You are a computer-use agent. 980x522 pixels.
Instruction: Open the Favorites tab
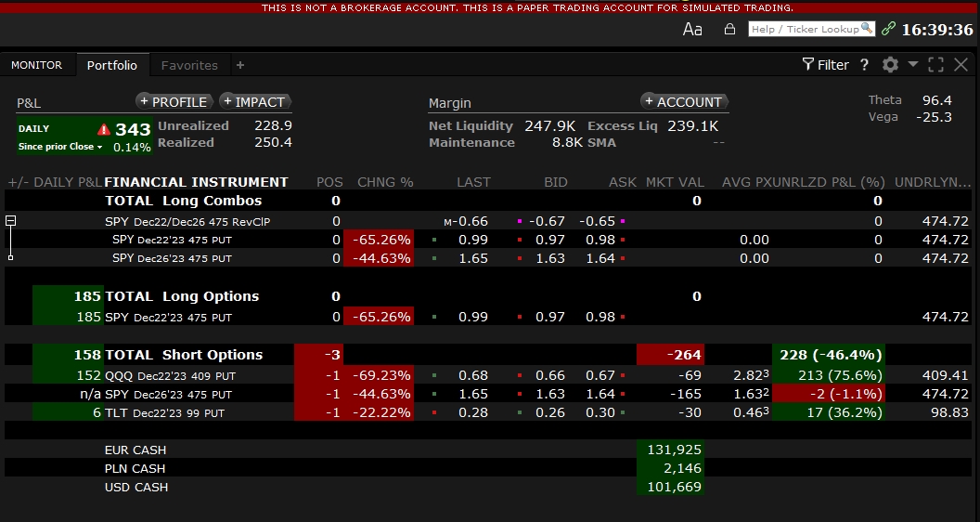[189, 65]
